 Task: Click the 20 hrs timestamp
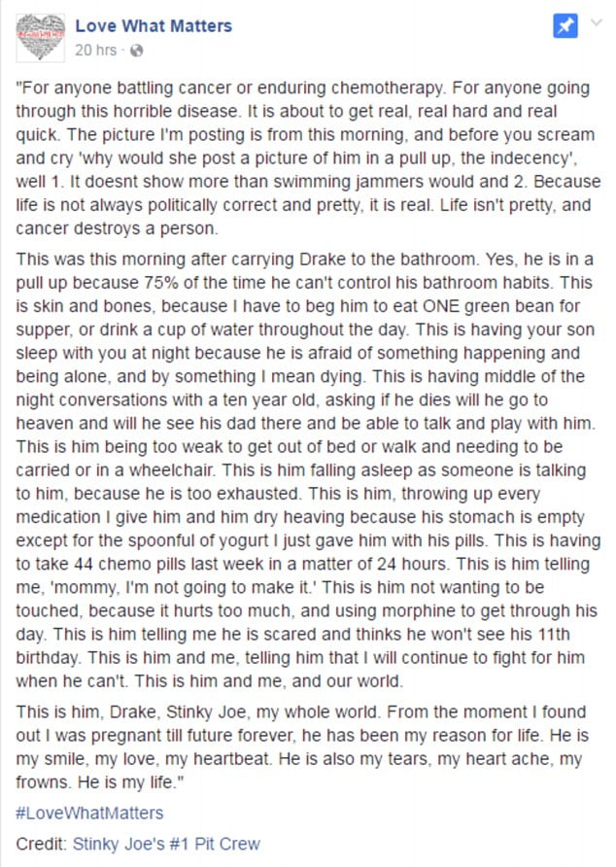click(x=96, y=50)
